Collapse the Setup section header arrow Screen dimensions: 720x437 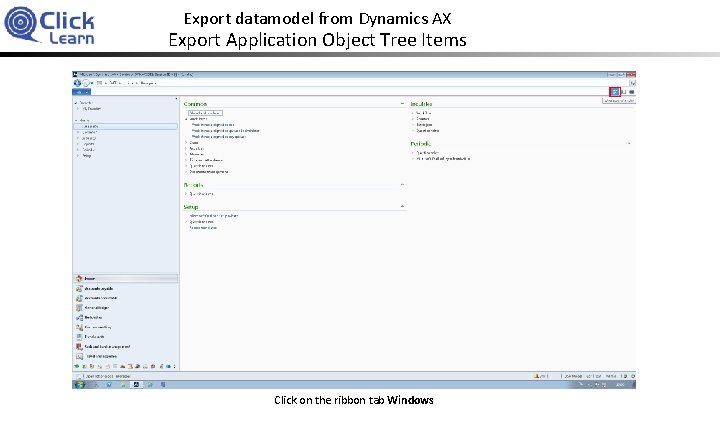(x=402, y=207)
